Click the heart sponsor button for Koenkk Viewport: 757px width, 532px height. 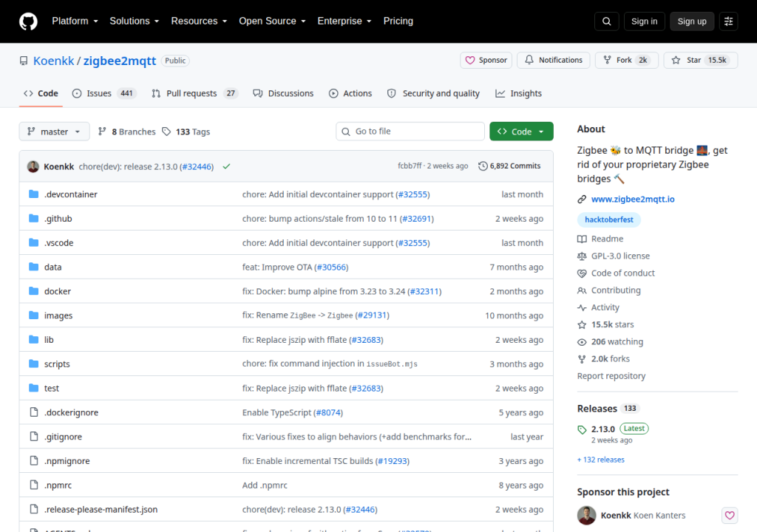pyautogui.click(x=730, y=516)
